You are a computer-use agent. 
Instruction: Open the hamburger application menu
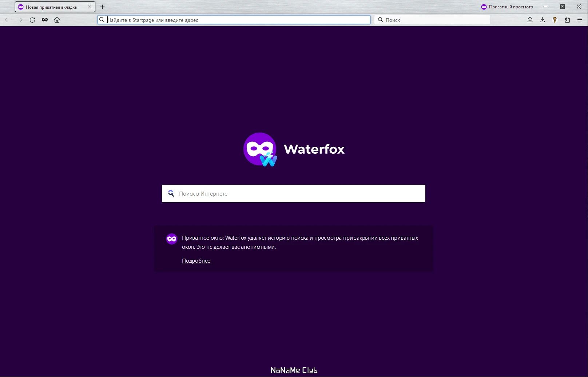point(580,20)
